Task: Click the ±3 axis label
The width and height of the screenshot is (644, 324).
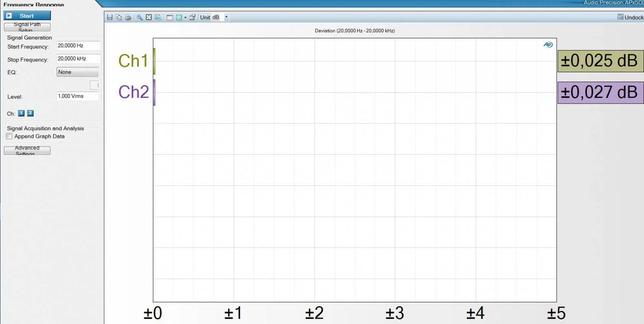Action: (395, 313)
